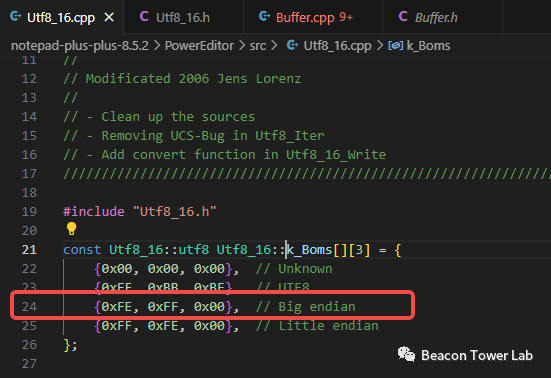Click the lightbulb quick-fix icon
This screenshot has height=378, width=551.
(71, 229)
